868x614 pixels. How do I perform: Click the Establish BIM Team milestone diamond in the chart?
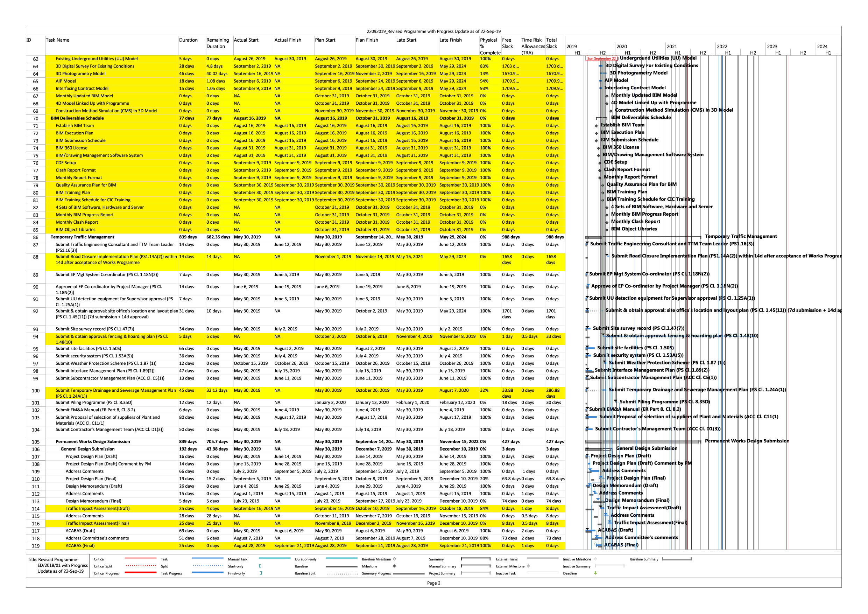596,126
